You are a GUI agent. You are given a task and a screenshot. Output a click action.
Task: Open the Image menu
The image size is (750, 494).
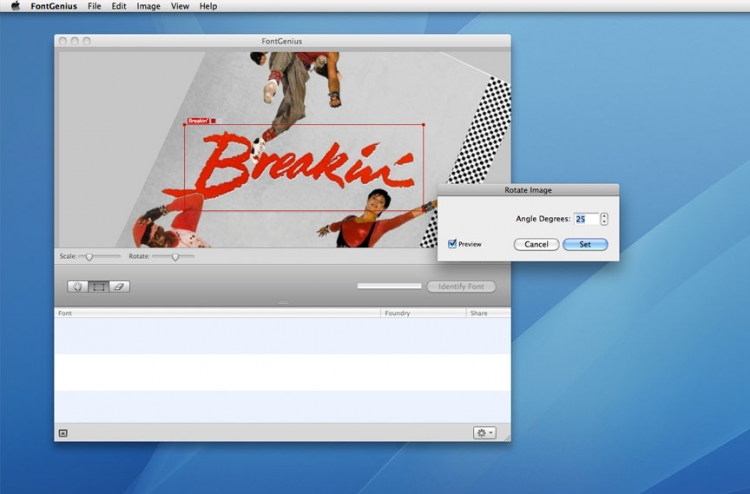click(x=148, y=6)
